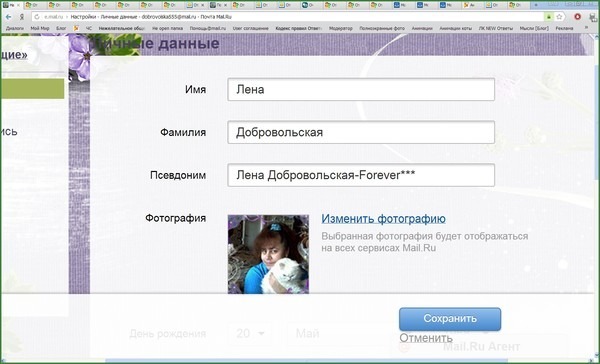Viewport: 600px width, 364px height.
Task: Open the birthday day dropdown showing 20
Action: pyautogui.click(x=250, y=334)
